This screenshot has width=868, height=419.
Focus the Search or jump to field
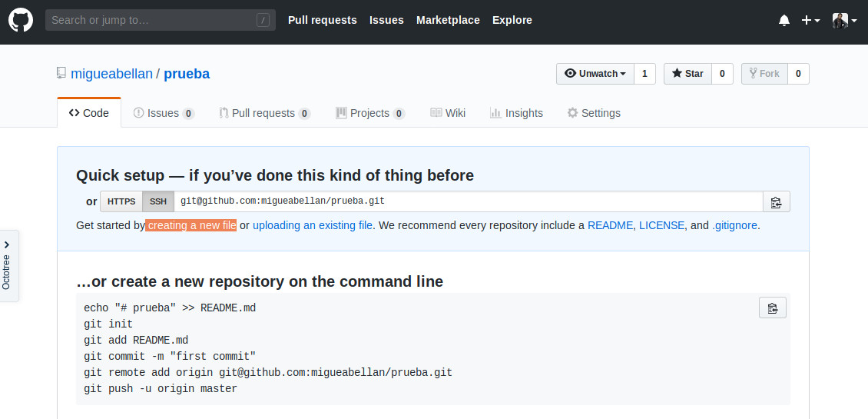[x=160, y=20]
